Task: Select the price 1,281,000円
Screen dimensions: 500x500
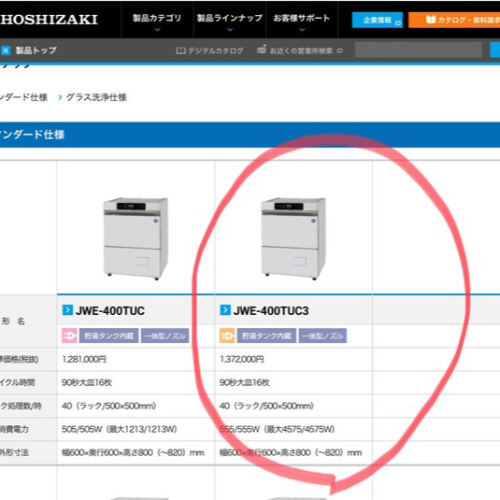Action: [x=84, y=359]
